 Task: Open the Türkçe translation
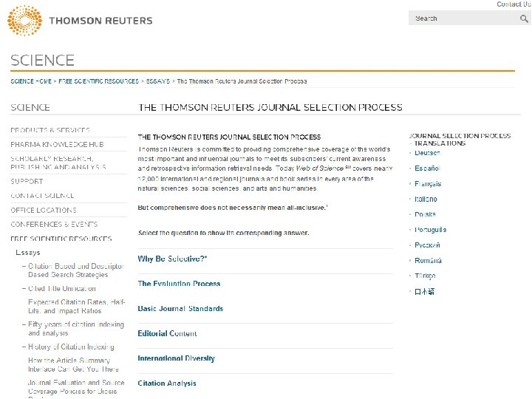425,276
